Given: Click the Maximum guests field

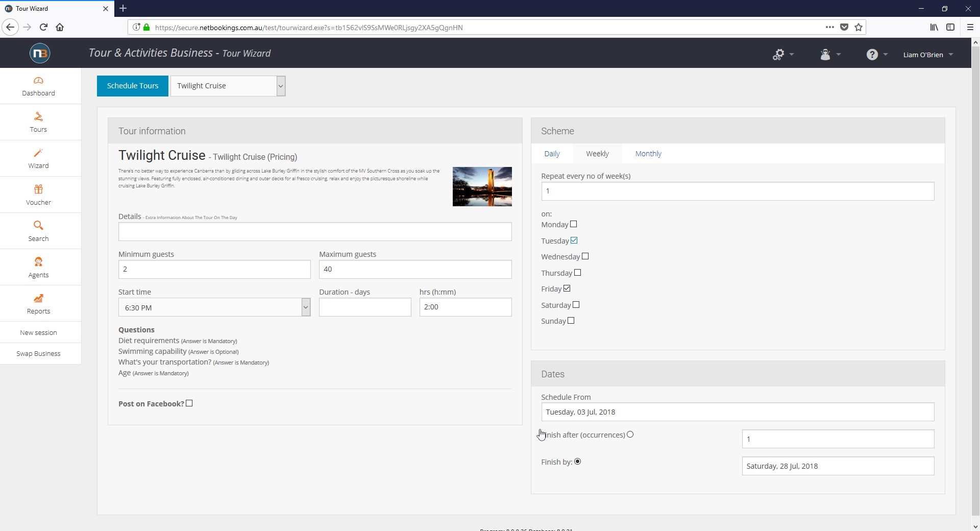Looking at the screenshot, I should [415, 270].
